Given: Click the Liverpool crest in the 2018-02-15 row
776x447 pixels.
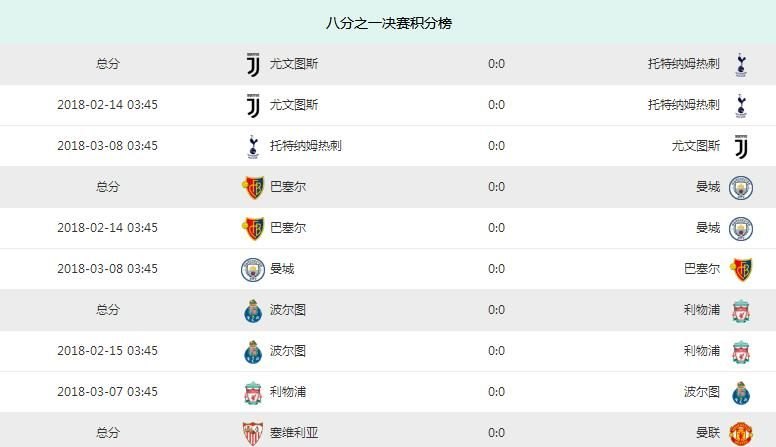Looking at the screenshot, I should pyautogui.click(x=740, y=351).
